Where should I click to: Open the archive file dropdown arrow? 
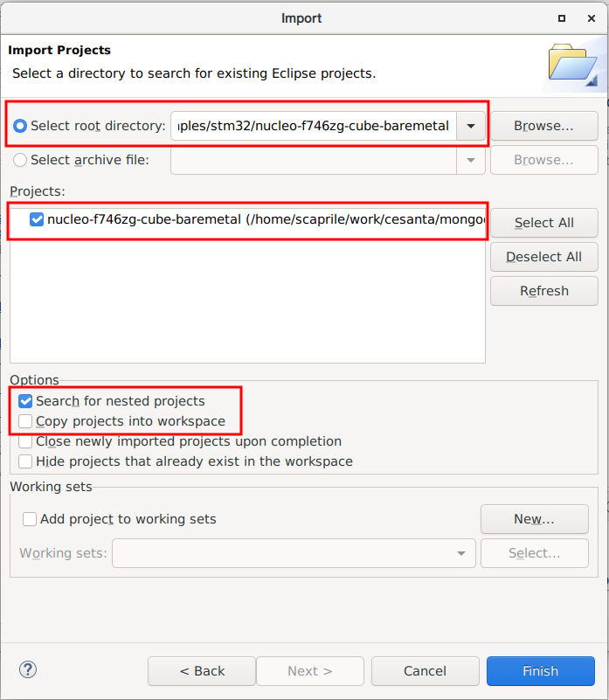(471, 160)
